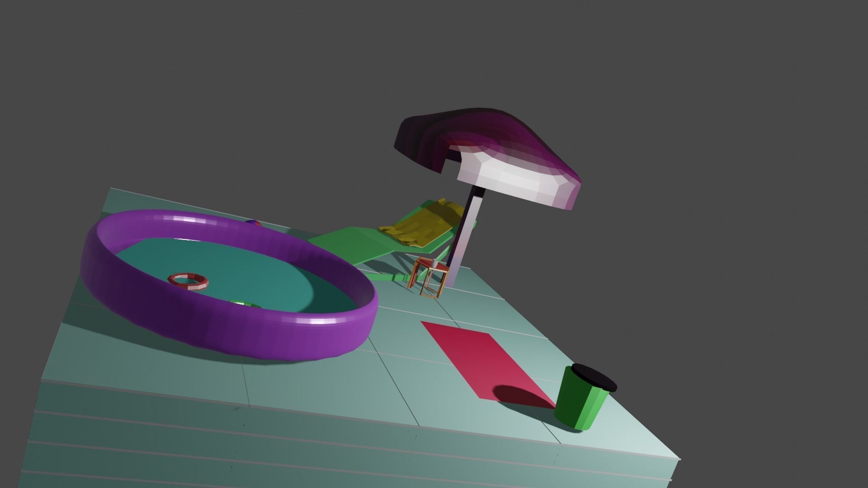Select the red life ring in the pool
The image size is (868, 488).
tap(188, 281)
